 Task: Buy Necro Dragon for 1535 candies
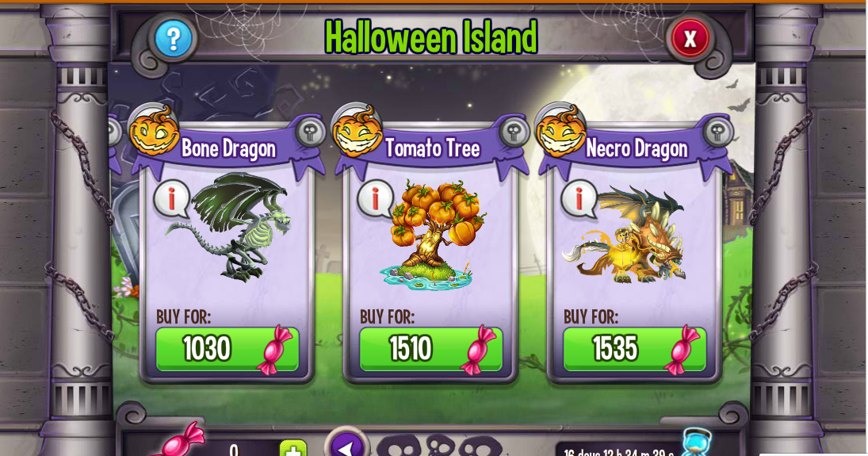(x=634, y=349)
